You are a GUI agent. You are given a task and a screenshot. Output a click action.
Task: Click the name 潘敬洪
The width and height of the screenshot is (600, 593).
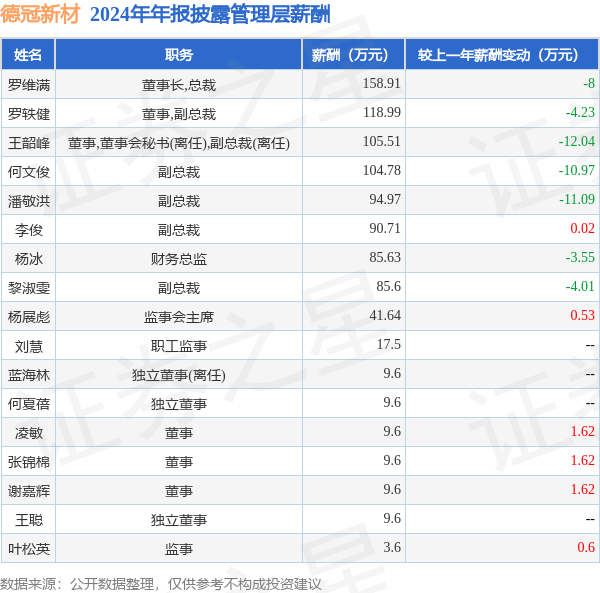[29, 201]
